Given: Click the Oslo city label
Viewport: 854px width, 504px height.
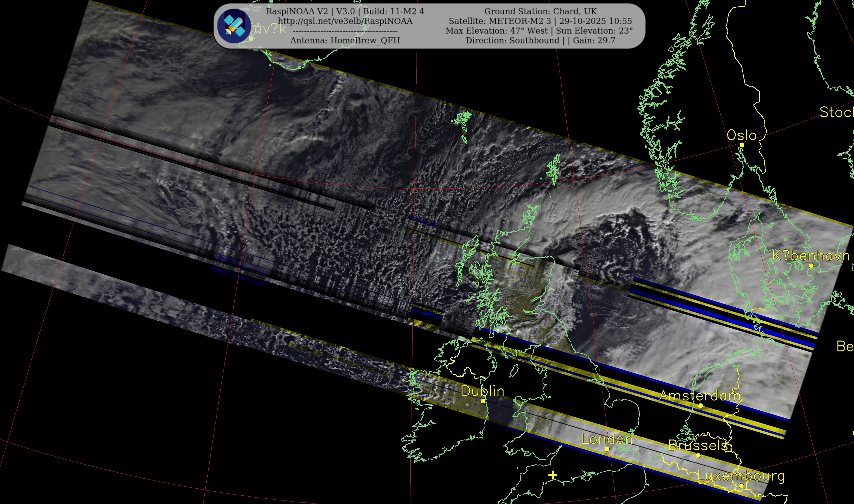Looking at the screenshot, I should [742, 135].
